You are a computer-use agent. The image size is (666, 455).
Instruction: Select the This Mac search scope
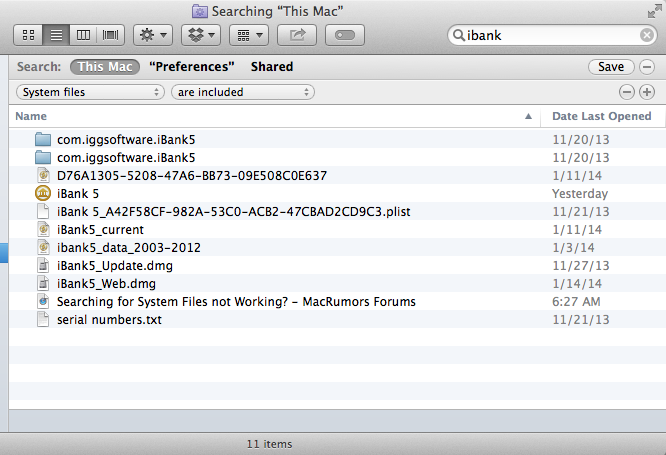pyautogui.click(x=105, y=67)
